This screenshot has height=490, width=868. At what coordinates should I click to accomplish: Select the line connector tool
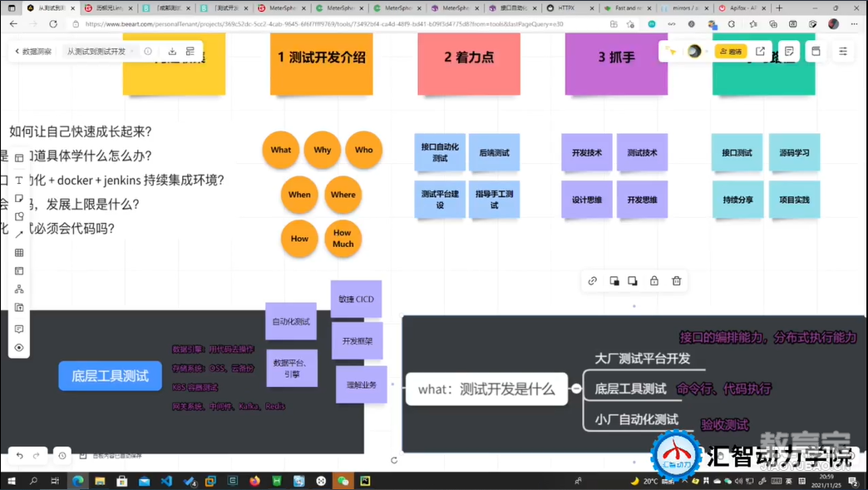[19, 235]
